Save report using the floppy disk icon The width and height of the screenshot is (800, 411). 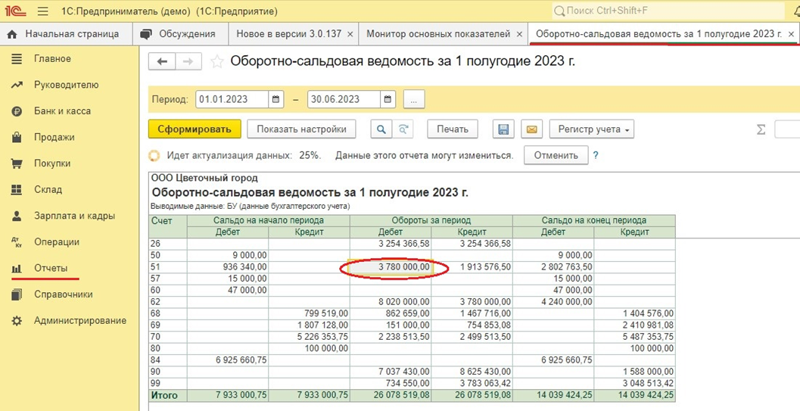(503, 130)
